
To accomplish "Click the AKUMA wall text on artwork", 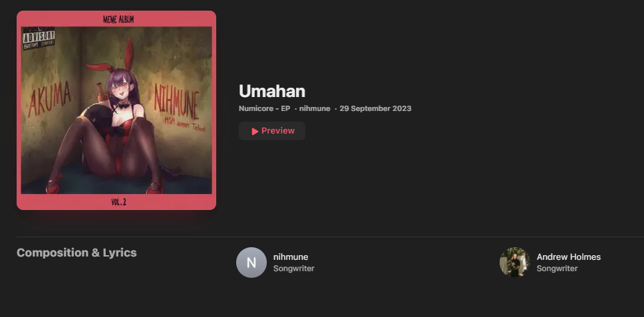I will (x=50, y=99).
